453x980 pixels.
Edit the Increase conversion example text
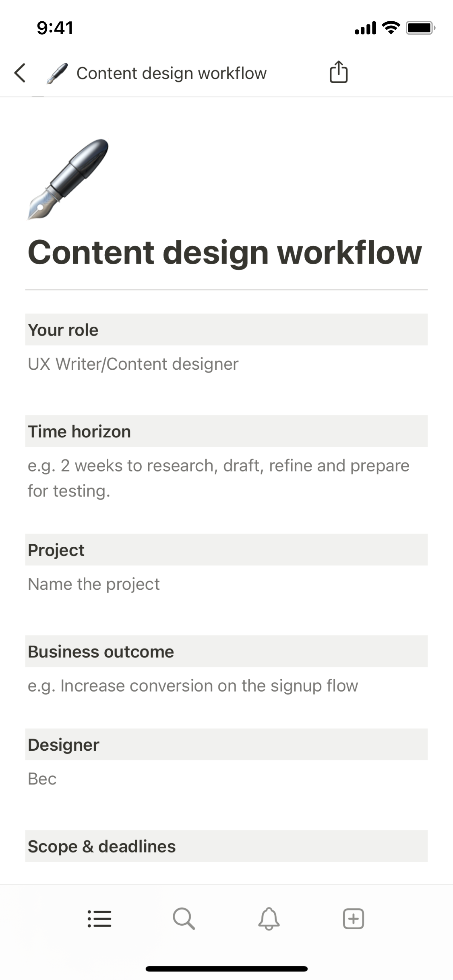pos(193,686)
